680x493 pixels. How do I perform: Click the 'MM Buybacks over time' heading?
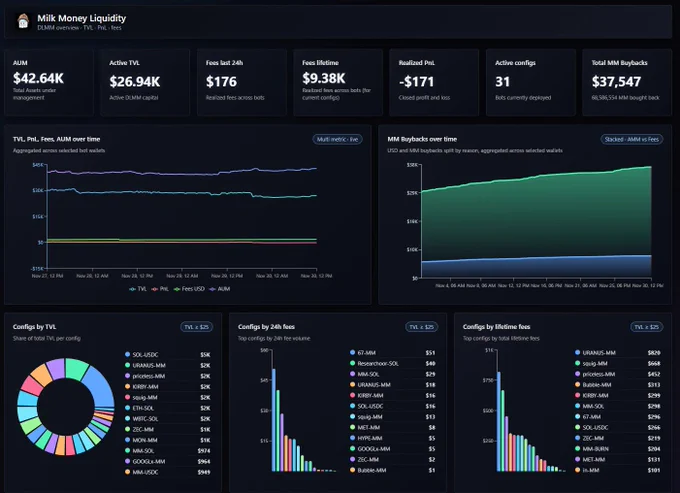[x=422, y=139]
